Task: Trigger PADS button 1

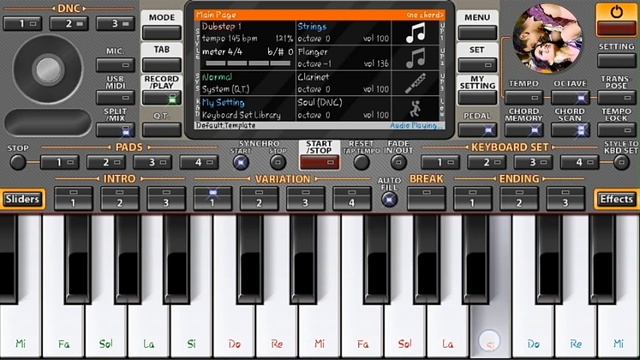Action: coord(60,162)
